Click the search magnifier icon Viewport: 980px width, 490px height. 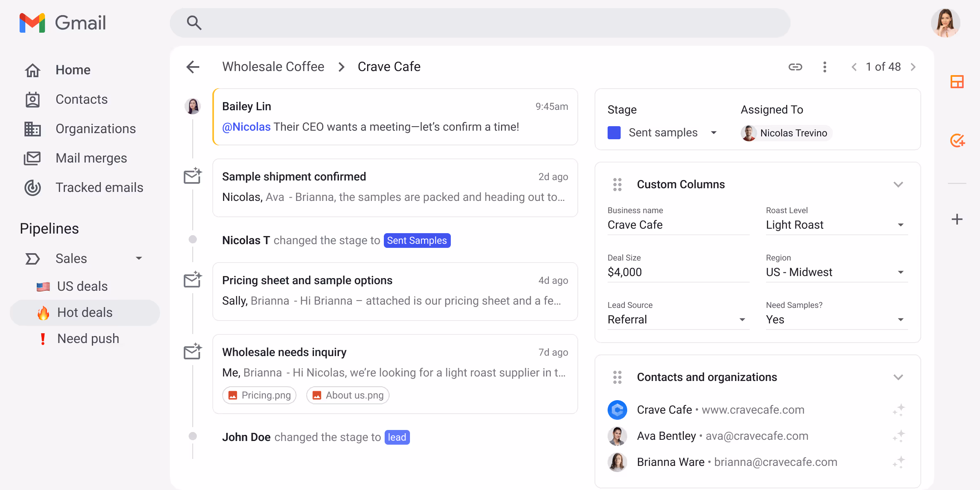point(194,23)
